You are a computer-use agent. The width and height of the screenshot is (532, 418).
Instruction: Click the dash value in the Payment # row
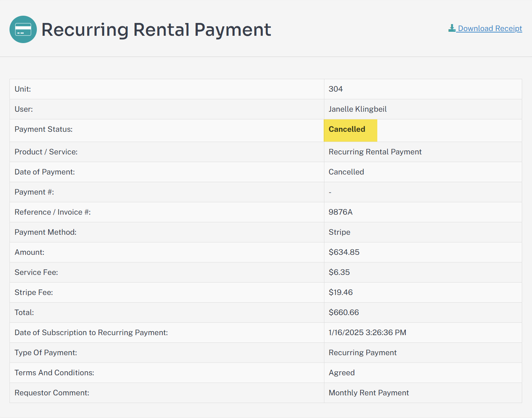[x=330, y=192]
